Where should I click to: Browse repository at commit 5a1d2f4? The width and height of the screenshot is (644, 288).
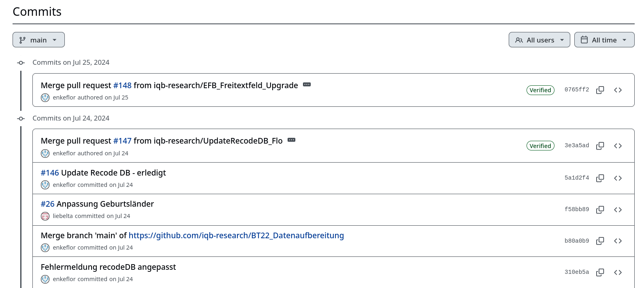pos(618,178)
